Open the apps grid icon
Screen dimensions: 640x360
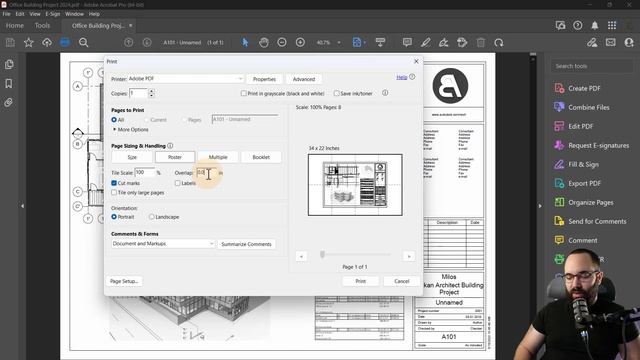click(612, 25)
